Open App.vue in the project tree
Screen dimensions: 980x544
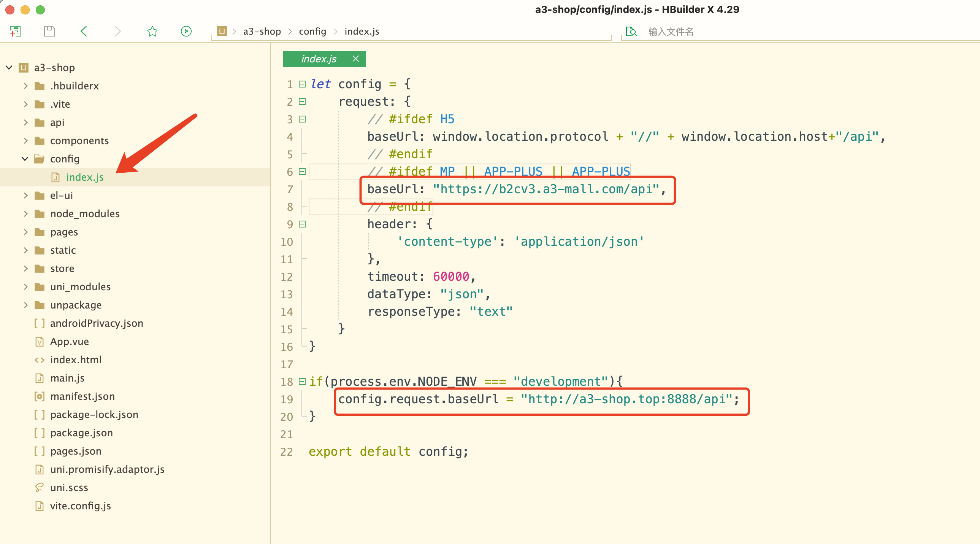pos(69,342)
